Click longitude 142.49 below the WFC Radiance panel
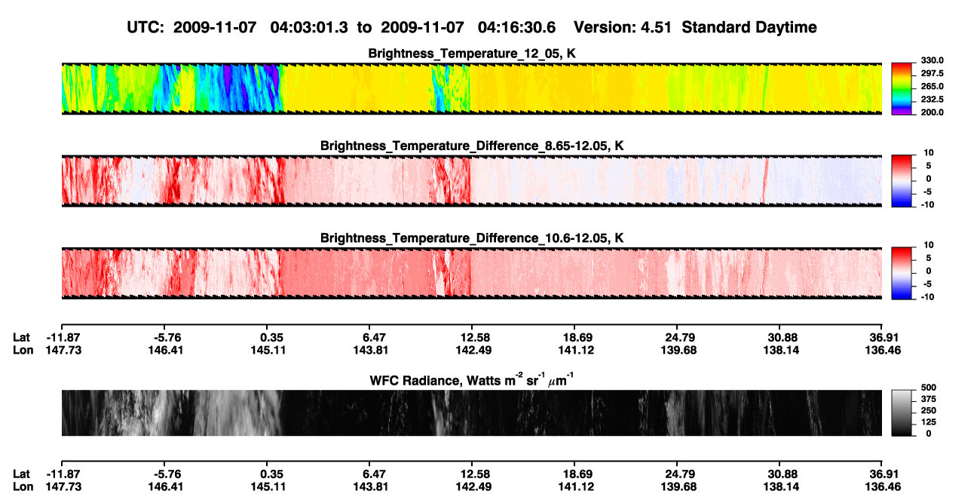 (474, 486)
